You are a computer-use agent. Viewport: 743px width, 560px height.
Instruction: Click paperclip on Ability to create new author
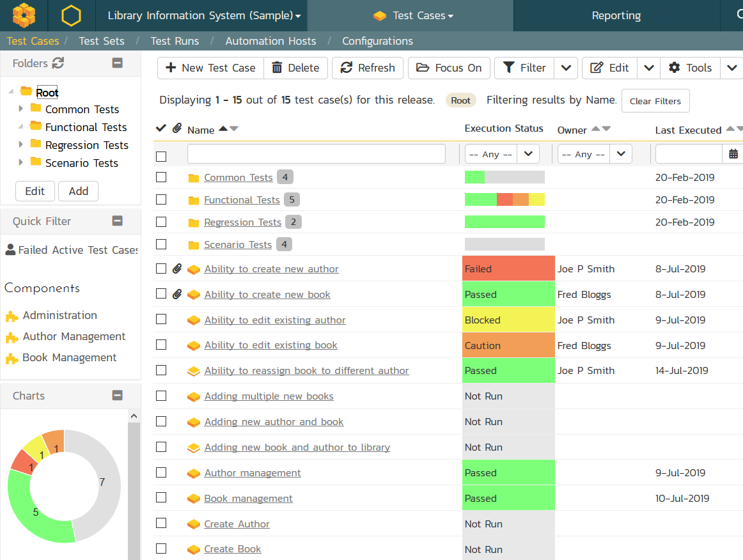[177, 269]
